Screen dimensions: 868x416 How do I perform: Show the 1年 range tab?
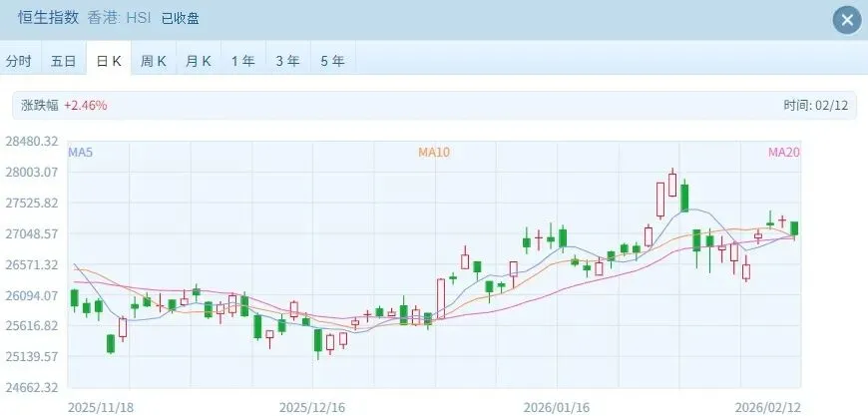[x=243, y=61]
